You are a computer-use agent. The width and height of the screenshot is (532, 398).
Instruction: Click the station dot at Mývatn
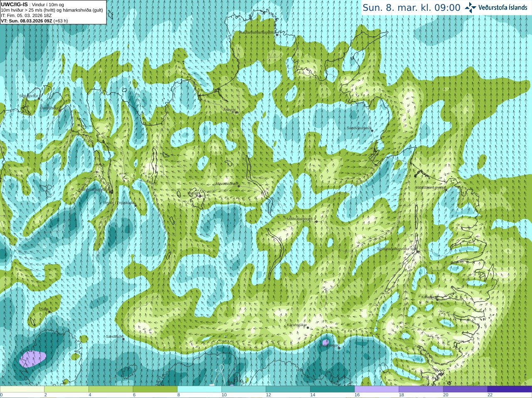click(x=200, y=196)
